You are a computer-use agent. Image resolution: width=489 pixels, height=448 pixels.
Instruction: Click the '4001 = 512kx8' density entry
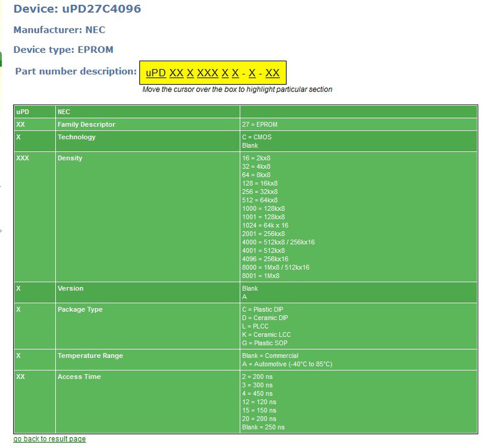tap(263, 251)
